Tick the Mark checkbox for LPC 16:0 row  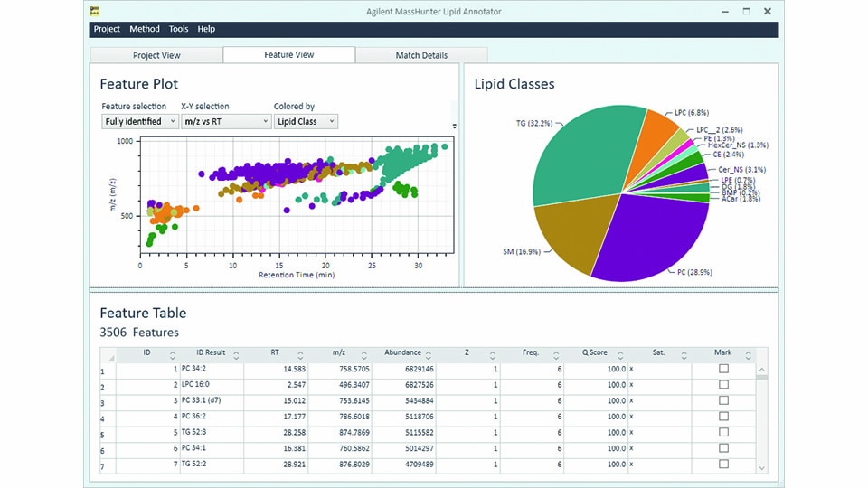pyautogui.click(x=722, y=384)
